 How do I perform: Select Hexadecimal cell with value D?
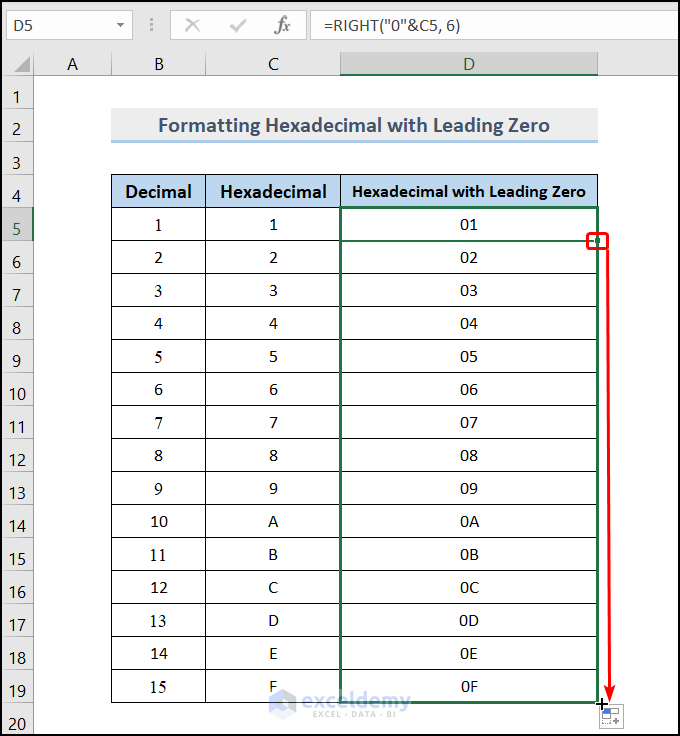click(273, 621)
